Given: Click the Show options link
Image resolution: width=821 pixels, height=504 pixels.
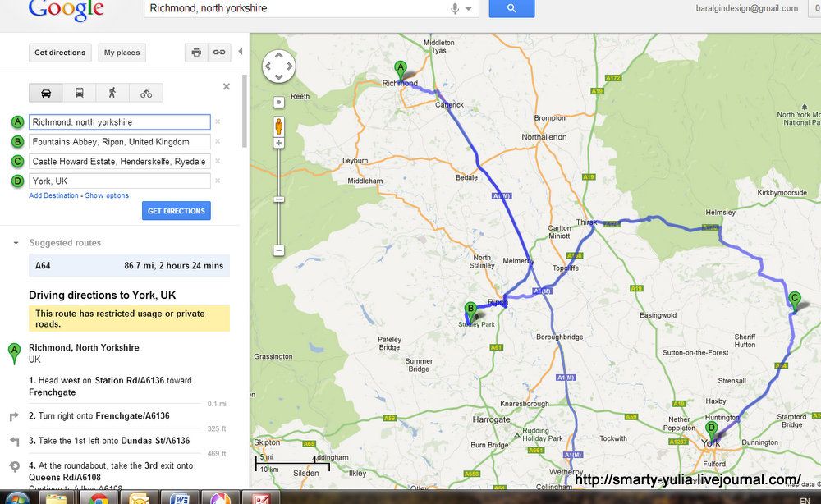Looking at the screenshot, I should [x=107, y=195].
